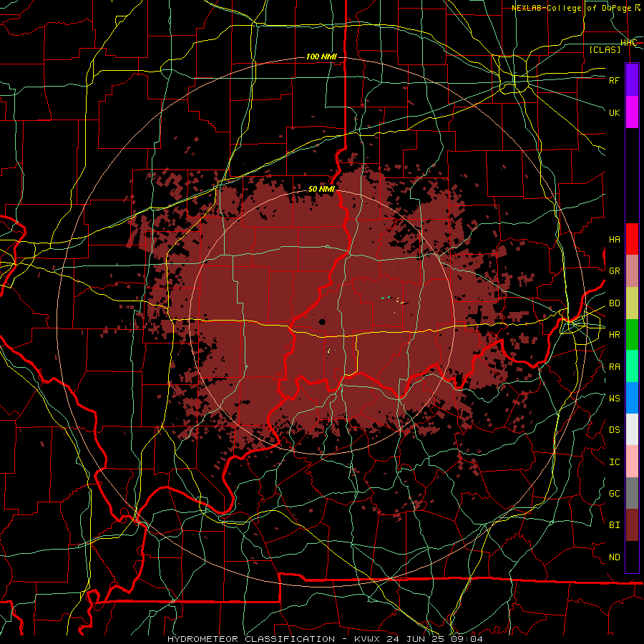Select the dark red BI legend swatch
644x644 pixels.
pos(632,525)
